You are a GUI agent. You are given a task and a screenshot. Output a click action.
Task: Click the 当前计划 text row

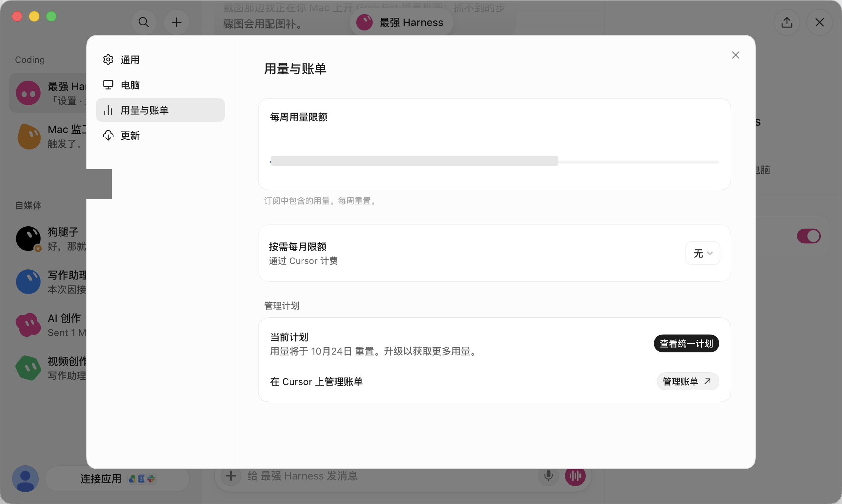(289, 337)
